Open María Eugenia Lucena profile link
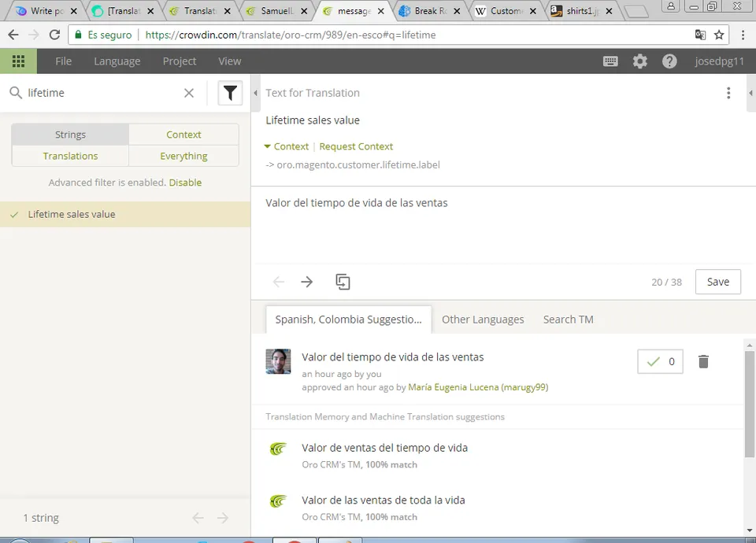This screenshot has width=756, height=543. [478, 387]
